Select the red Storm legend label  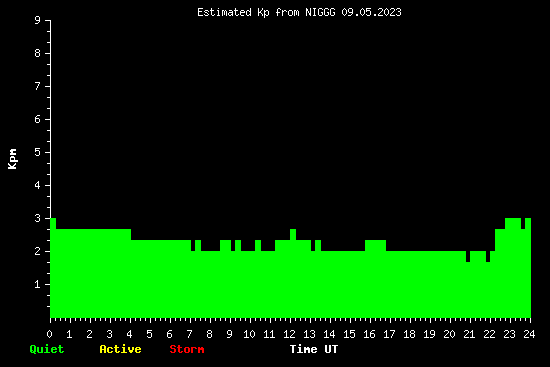187,349
